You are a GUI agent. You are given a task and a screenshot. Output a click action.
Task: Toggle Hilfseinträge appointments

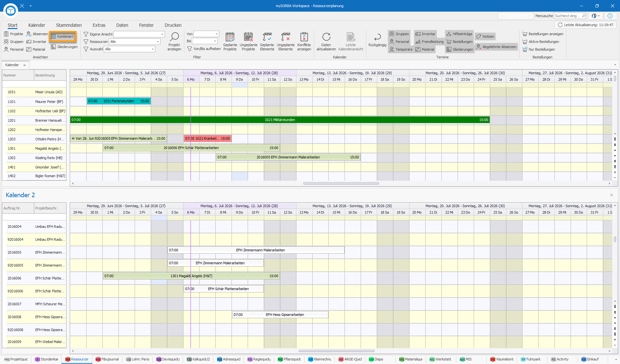(460, 34)
